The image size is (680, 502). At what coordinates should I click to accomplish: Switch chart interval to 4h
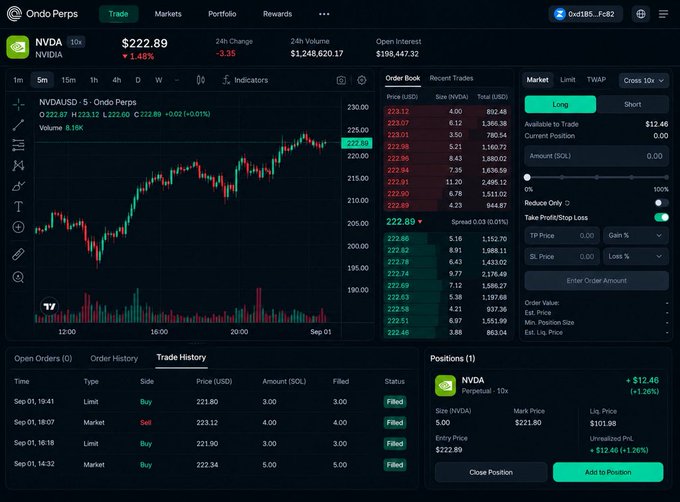117,80
